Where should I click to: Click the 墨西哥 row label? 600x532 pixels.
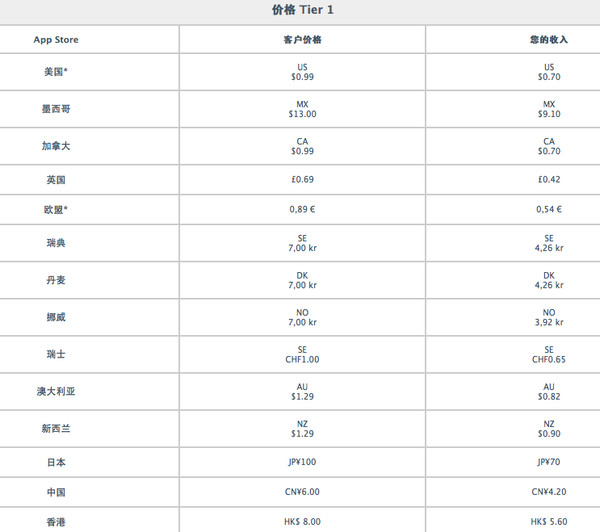(x=56, y=109)
